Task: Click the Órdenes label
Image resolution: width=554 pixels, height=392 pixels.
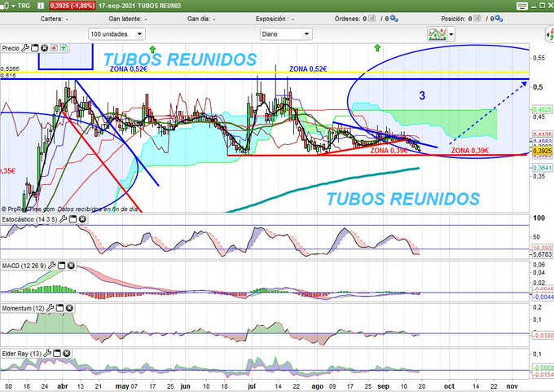Action: click(347, 19)
